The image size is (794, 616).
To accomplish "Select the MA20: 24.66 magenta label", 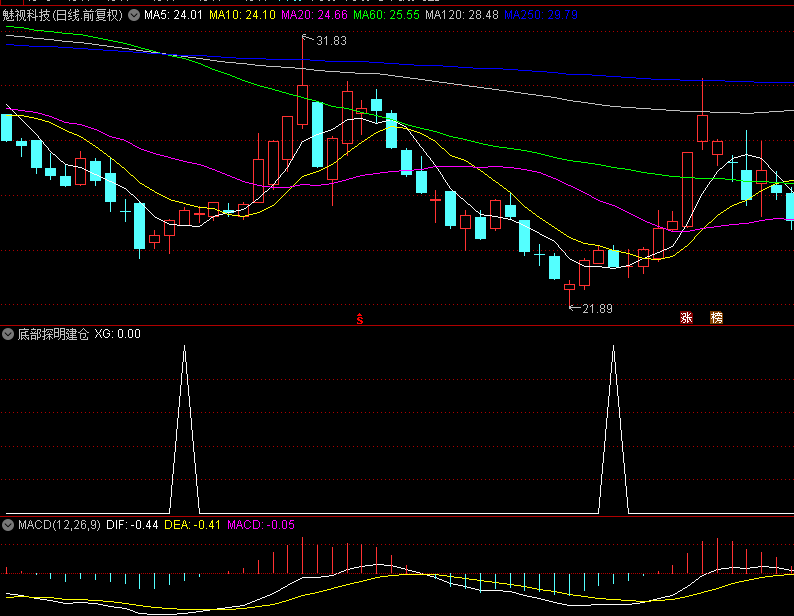I will pos(314,15).
